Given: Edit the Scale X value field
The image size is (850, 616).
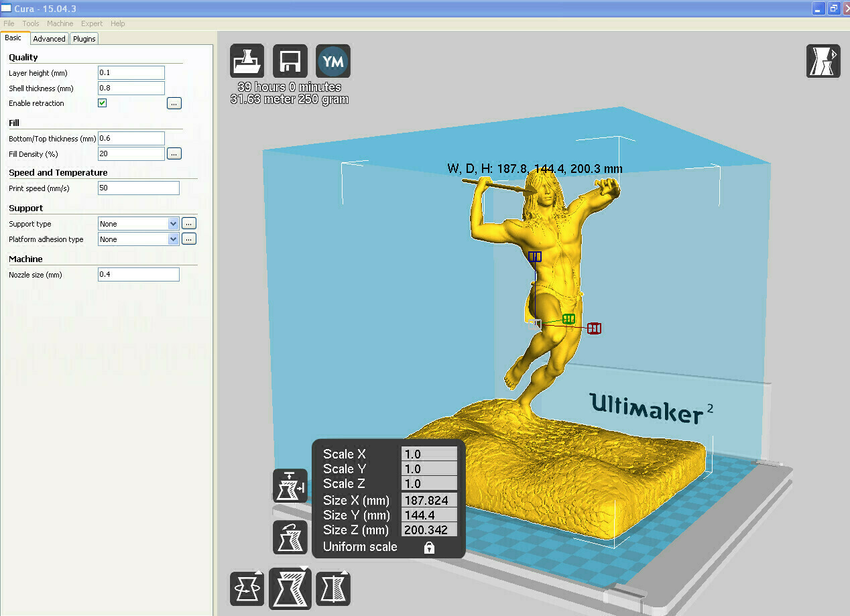Looking at the screenshot, I should pyautogui.click(x=429, y=454).
